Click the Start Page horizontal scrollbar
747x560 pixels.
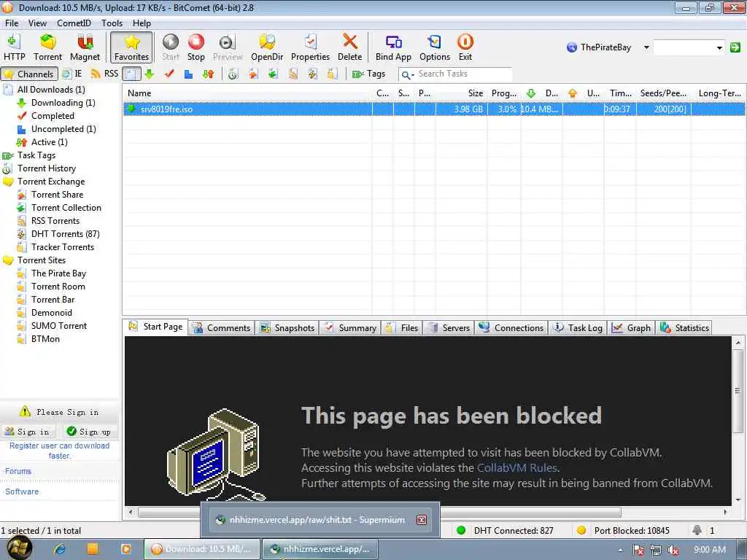427,513
